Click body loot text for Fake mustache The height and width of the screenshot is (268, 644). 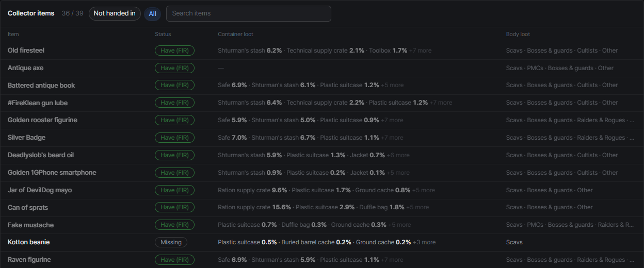click(570, 225)
